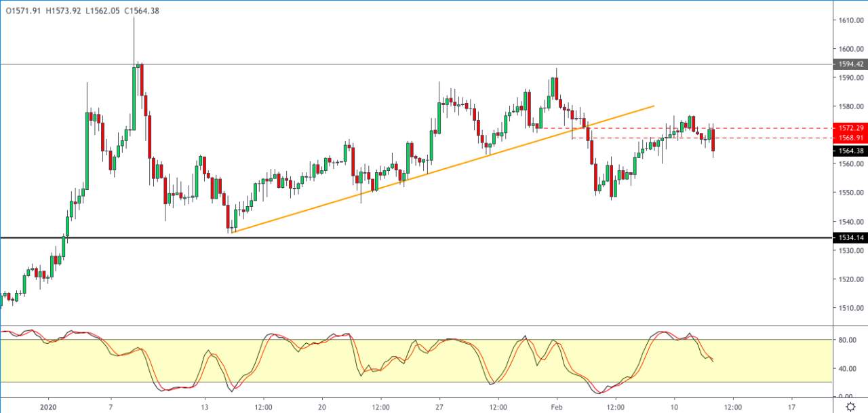
Task: Click the 17 date label on time axis
Action: (791, 407)
